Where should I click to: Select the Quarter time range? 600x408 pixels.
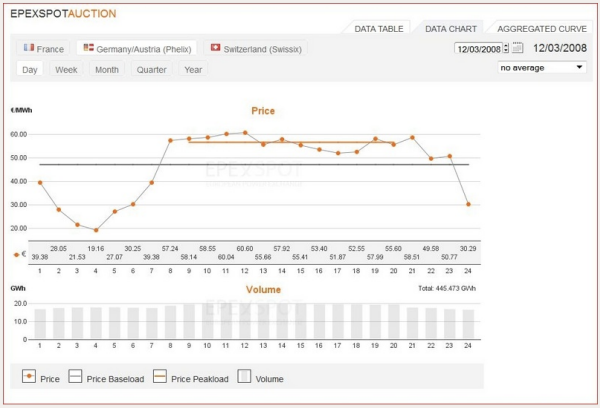(152, 70)
